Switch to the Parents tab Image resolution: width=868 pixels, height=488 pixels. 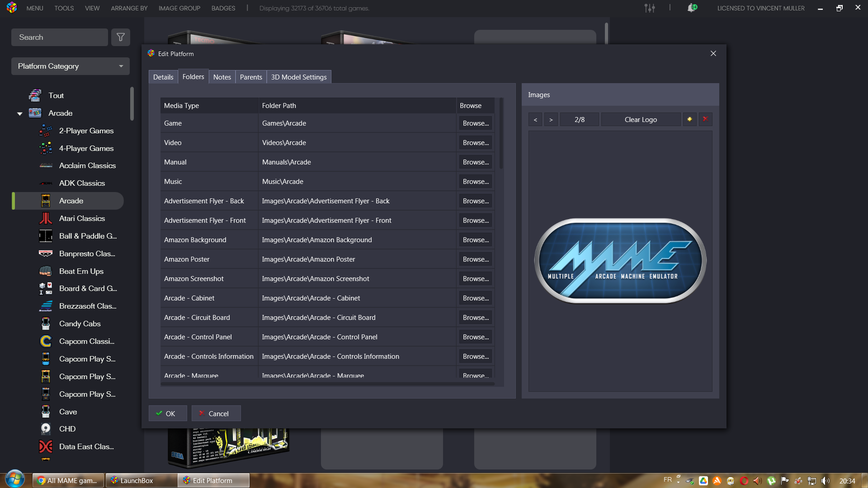(251, 77)
